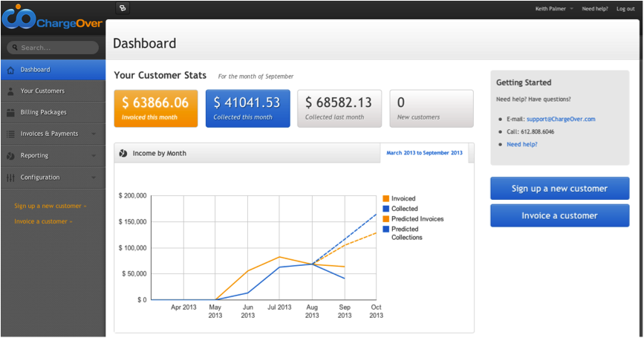644x338 pixels.
Task: Click the top bar sidebar toggle icon
Action: (x=123, y=8)
